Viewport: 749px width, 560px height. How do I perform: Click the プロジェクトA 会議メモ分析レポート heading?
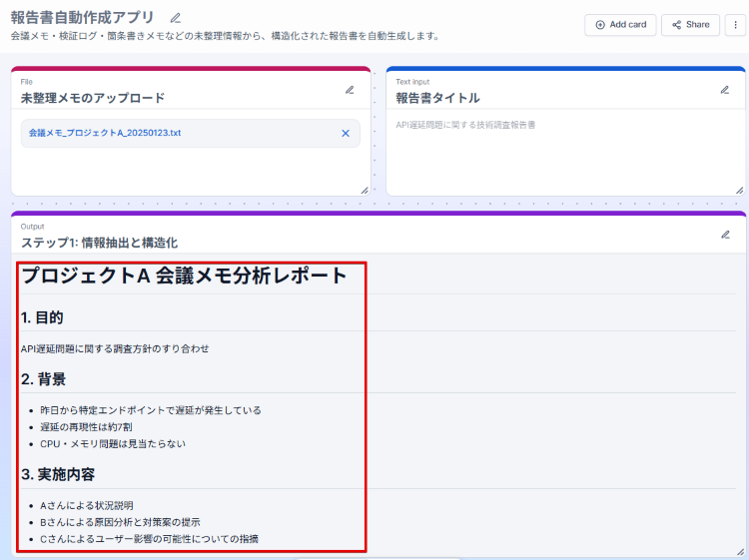[185, 277]
